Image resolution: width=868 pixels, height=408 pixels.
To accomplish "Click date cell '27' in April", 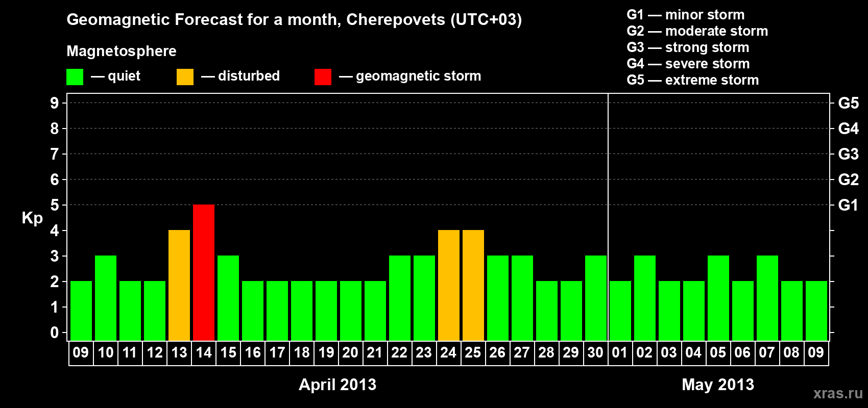I will tap(522, 353).
